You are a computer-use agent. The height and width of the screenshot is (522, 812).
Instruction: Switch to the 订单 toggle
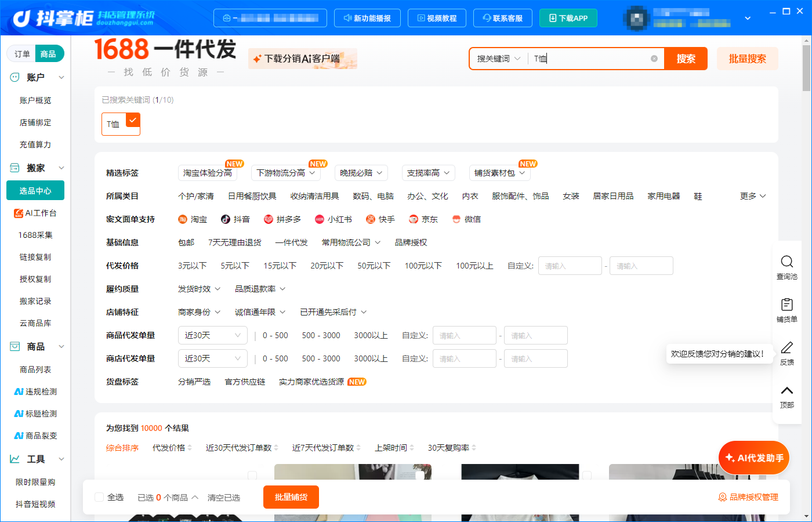click(x=22, y=54)
